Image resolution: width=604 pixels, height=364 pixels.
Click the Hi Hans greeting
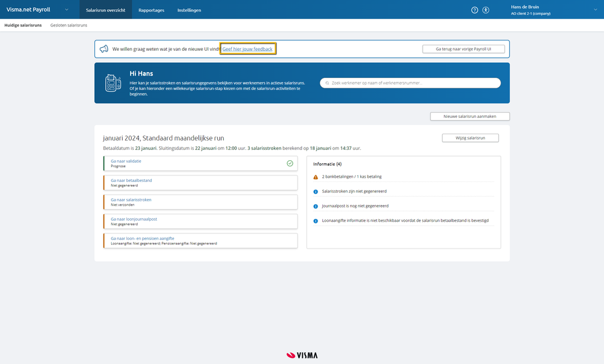point(141,74)
